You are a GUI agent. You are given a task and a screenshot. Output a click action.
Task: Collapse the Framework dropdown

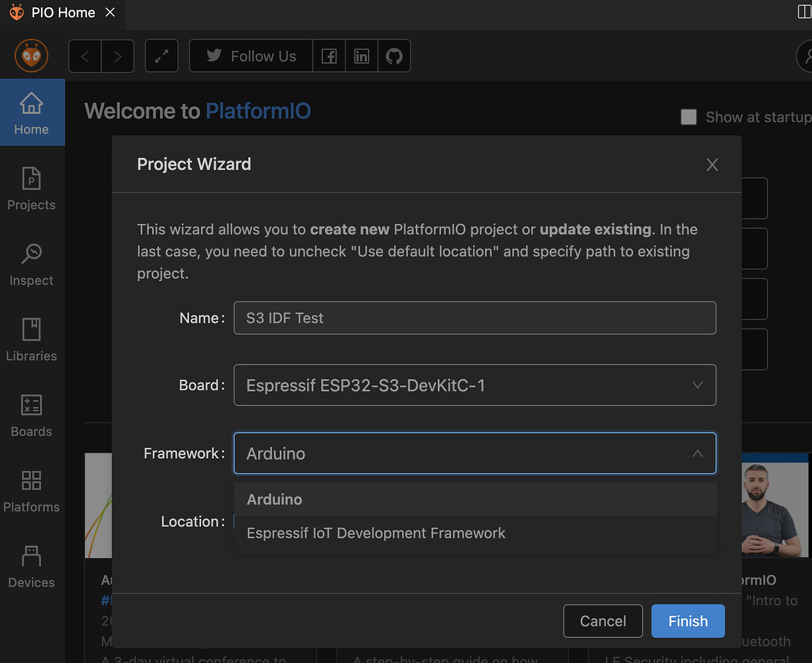click(475, 453)
